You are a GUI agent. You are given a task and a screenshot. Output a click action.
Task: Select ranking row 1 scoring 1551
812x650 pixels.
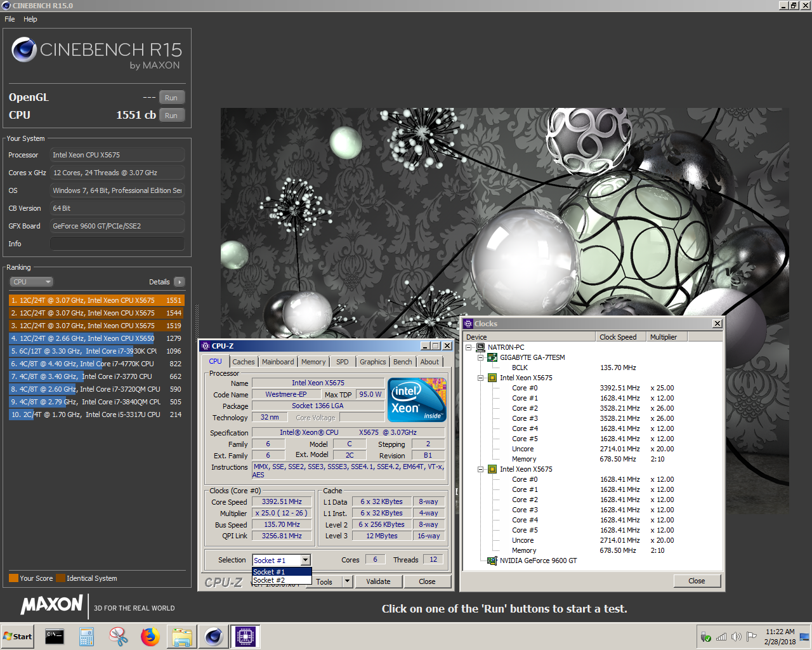(x=96, y=300)
